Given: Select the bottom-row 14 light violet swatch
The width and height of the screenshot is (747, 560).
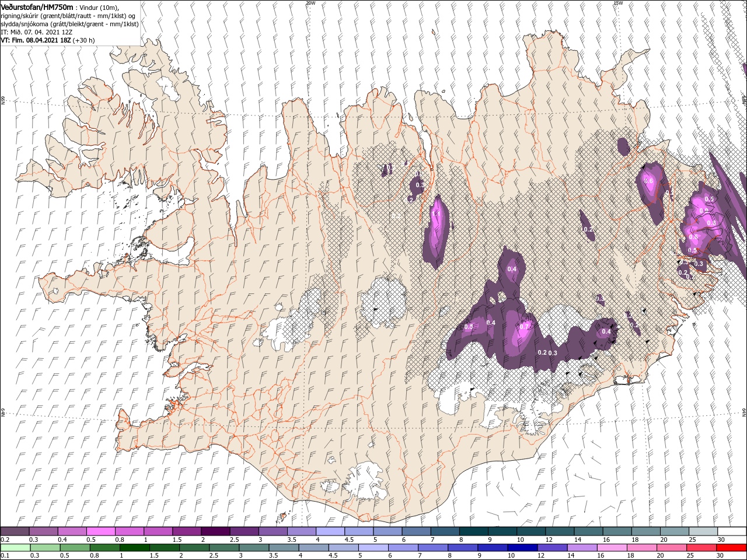Looking at the screenshot, I should pyautogui.click(x=582, y=548).
